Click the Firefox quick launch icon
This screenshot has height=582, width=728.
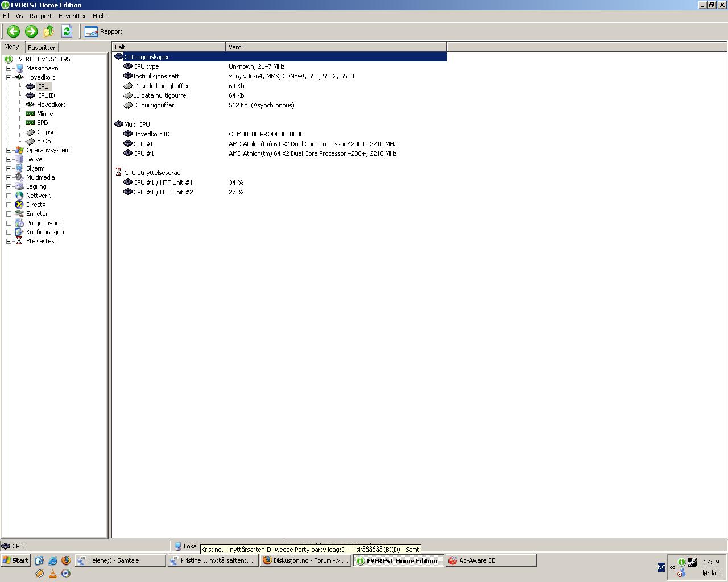[66, 560]
